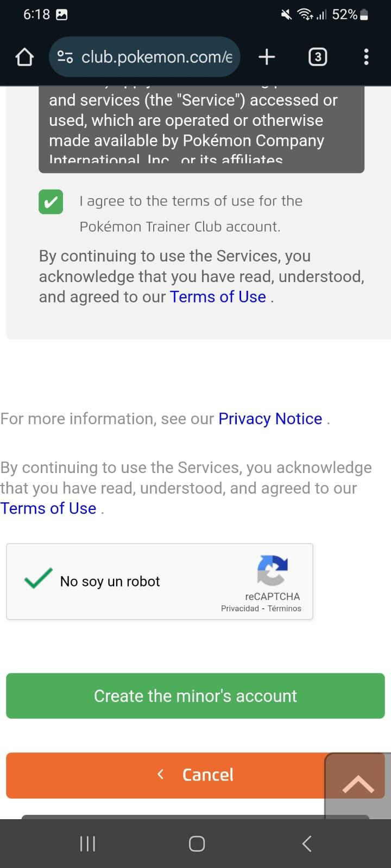Tap the Android recent apps icon
Viewport: 391px width, 868px height.
(87, 844)
